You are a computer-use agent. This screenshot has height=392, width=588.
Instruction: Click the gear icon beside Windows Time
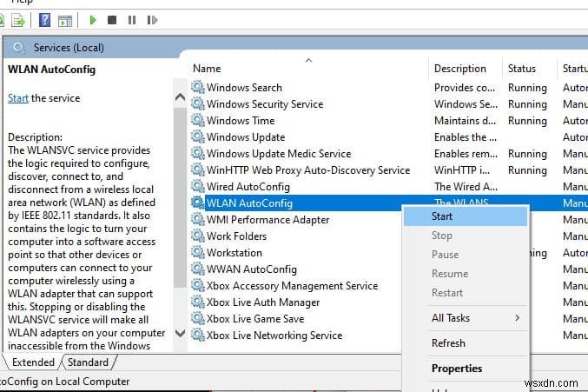pyautogui.click(x=198, y=120)
